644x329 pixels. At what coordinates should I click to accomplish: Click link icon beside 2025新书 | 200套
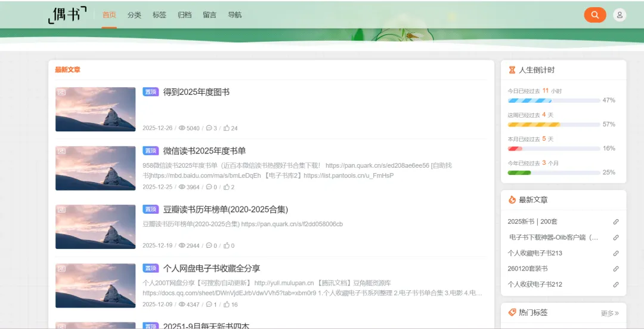click(615, 222)
